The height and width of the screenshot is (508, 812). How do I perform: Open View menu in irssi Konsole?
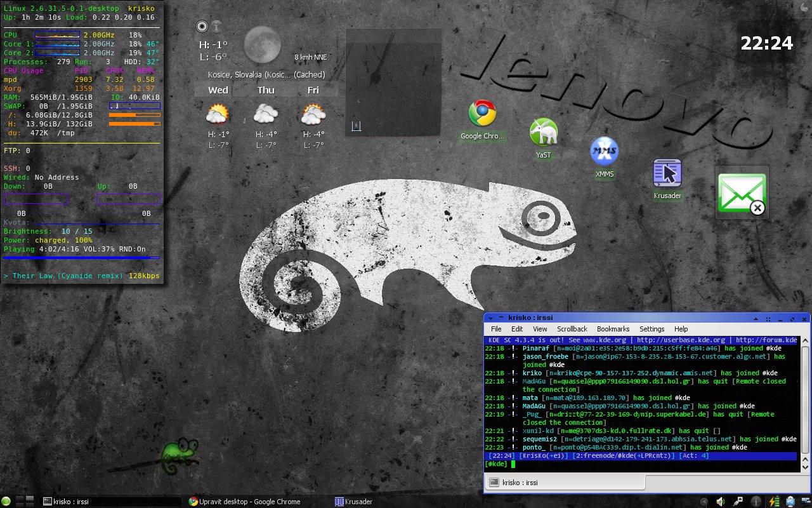[x=540, y=329]
